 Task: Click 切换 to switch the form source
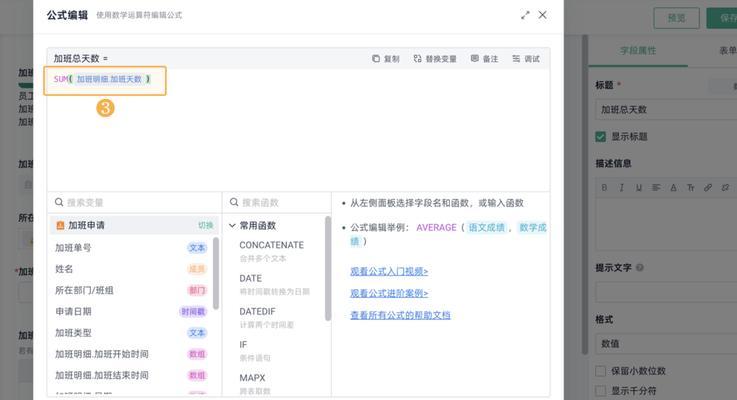click(x=205, y=226)
